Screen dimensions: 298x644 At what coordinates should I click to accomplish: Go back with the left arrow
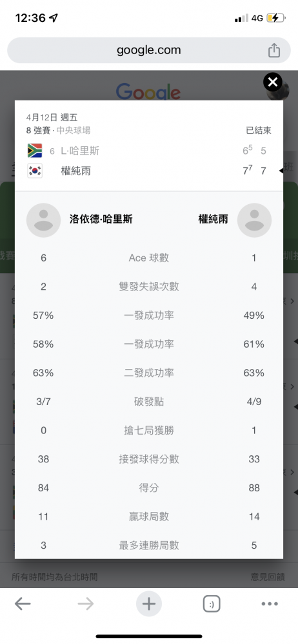(x=23, y=604)
